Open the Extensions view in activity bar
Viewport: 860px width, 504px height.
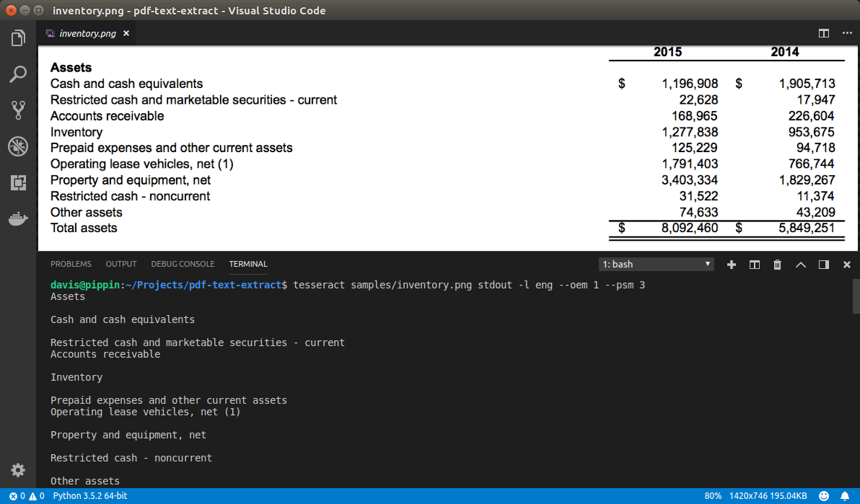coord(18,182)
